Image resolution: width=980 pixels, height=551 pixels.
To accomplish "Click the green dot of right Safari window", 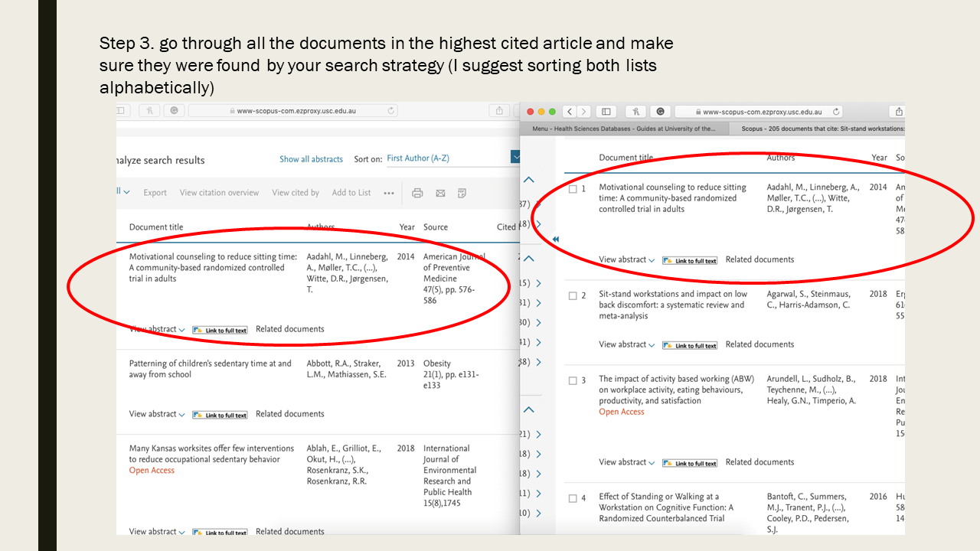I will (552, 112).
